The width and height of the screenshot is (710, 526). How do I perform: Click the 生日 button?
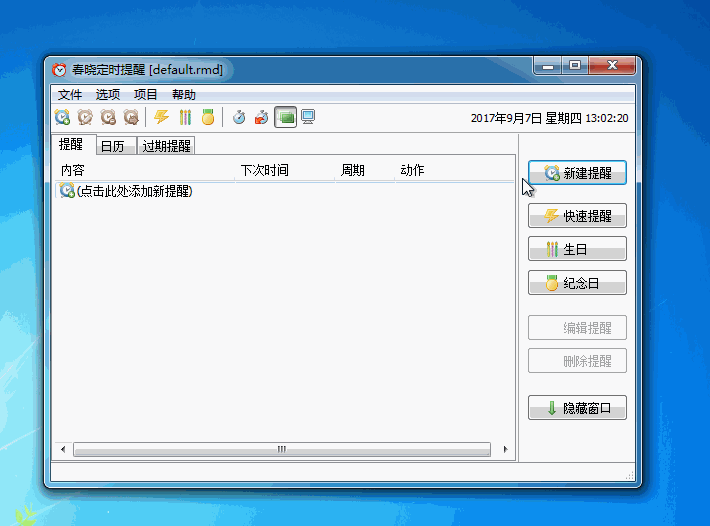(577, 249)
